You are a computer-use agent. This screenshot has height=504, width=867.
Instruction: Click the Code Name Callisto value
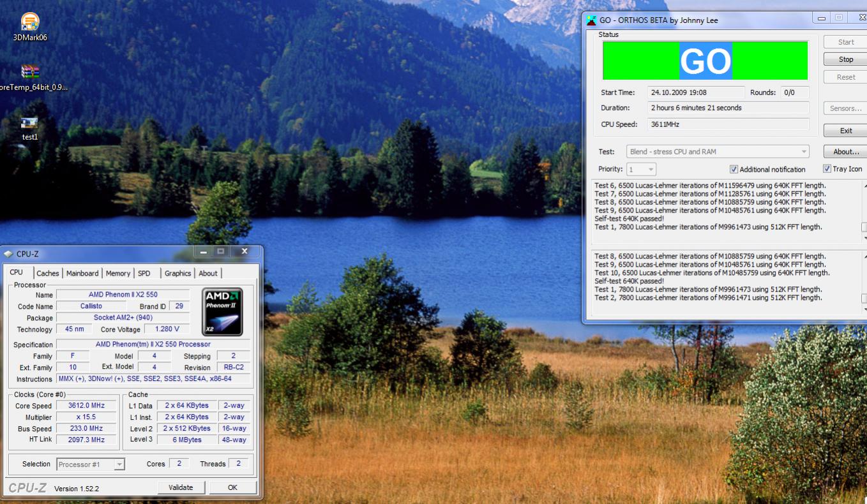tap(91, 306)
